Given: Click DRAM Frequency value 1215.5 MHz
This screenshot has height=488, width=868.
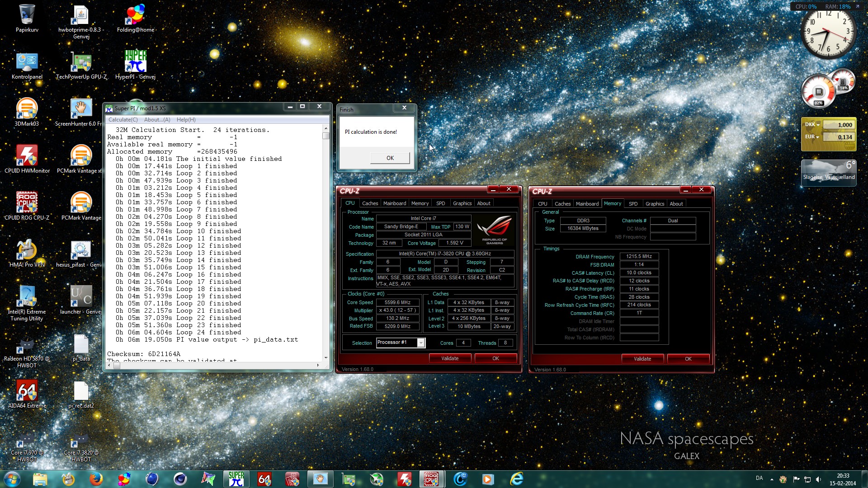Looking at the screenshot, I should [639, 257].
